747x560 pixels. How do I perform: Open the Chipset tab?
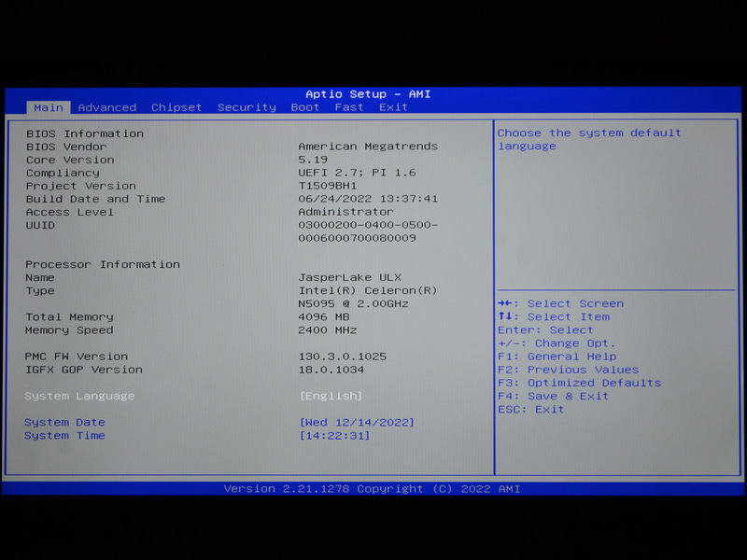(176, 107)
